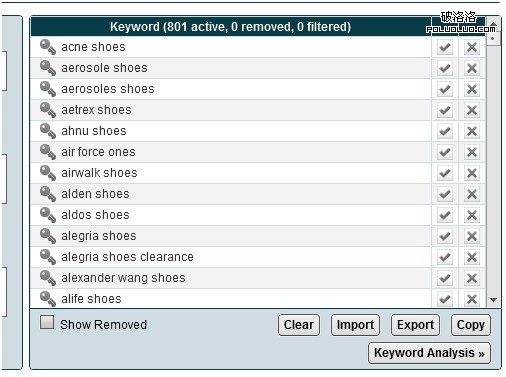Remove alegria shoes clearance keyword
506x377 pixels.
[472, 257]
